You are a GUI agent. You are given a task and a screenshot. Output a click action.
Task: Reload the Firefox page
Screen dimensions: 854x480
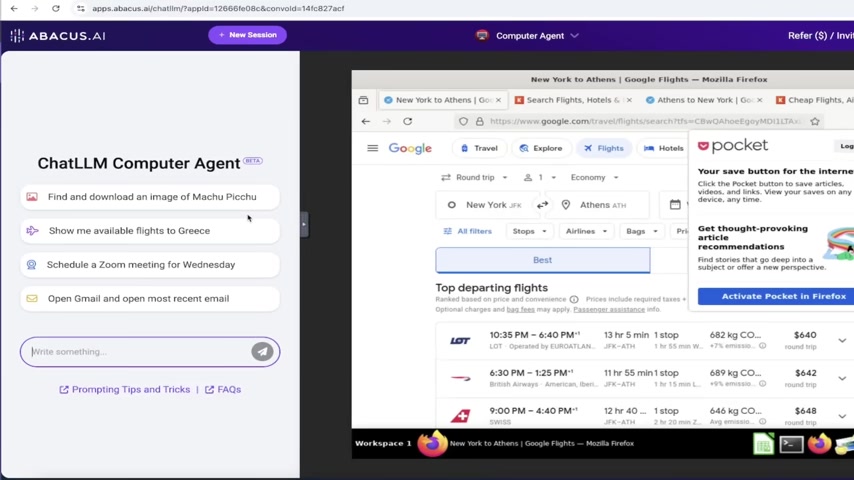point(407,121)
